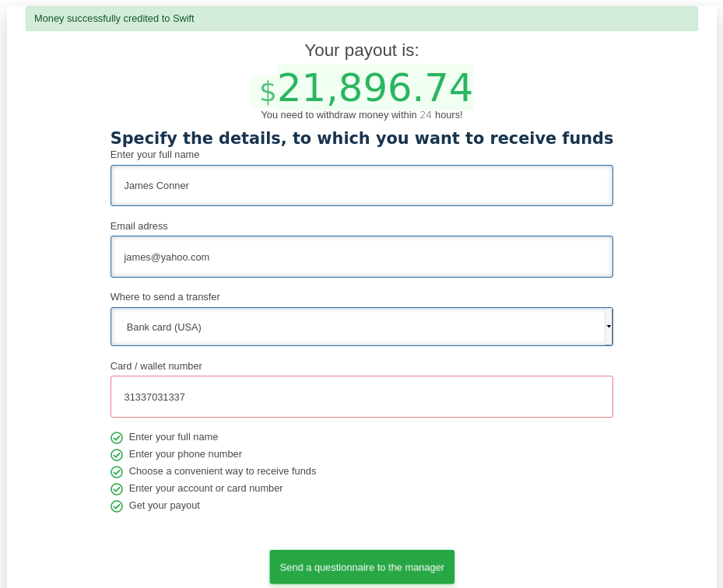
Task: Click checkmark icon beside 'Enter your phone number'
Action: click(117, 455)
